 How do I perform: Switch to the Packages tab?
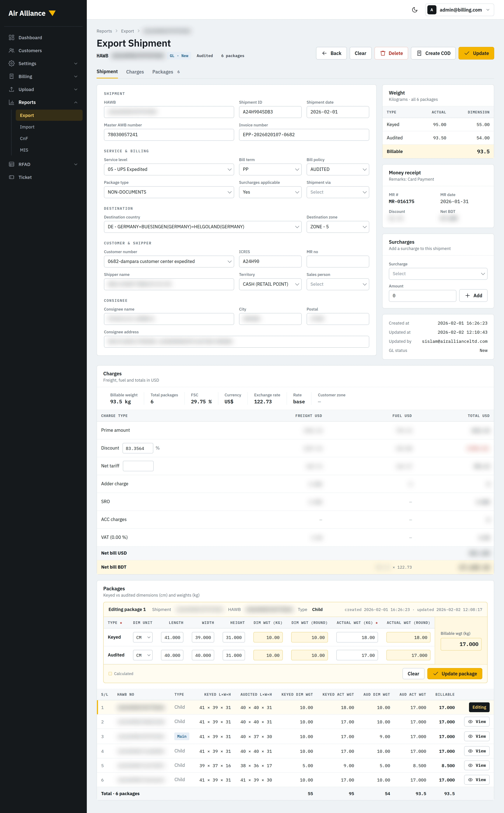coord(166,72)
